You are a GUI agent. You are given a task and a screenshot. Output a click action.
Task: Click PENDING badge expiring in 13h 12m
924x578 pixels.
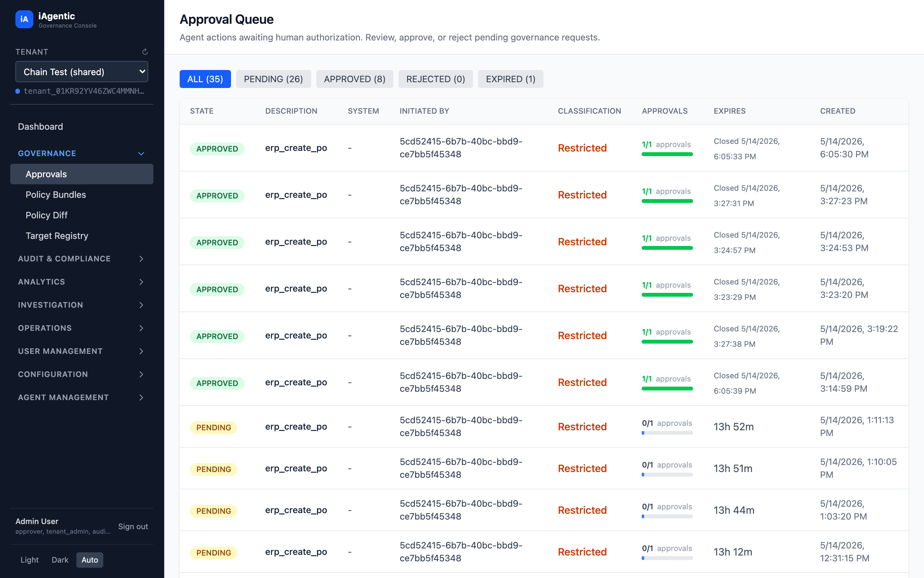pos(213,552)
